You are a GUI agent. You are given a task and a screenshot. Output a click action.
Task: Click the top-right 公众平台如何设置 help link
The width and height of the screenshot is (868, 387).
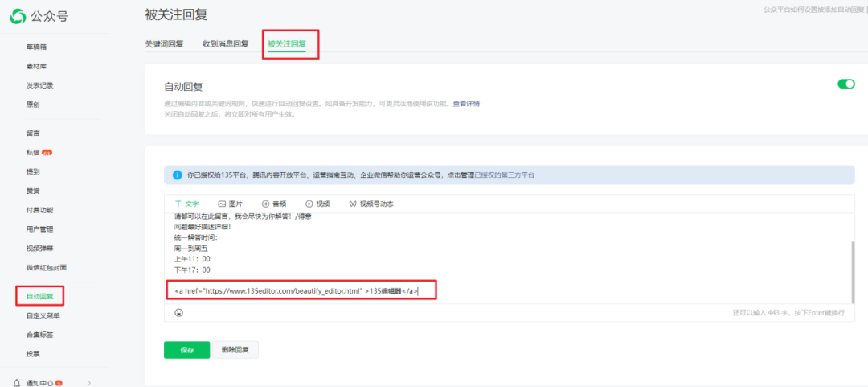click(x=815, y=10)
